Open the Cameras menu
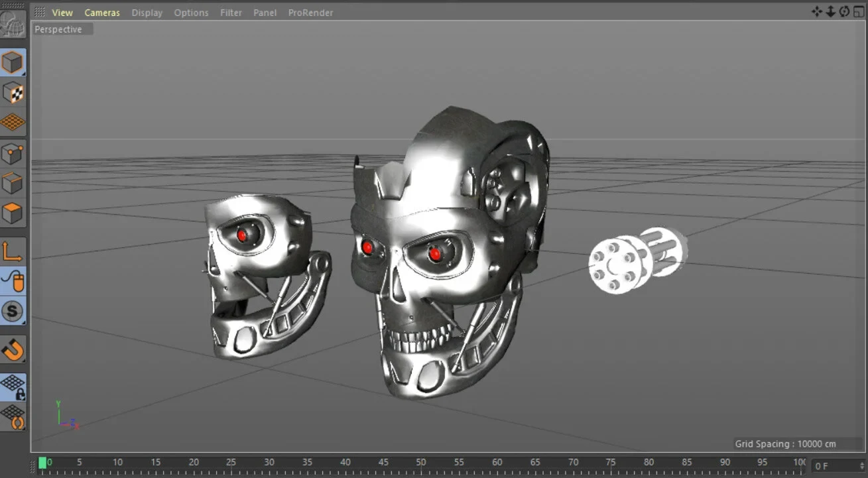The image size is (868, 478). pos(102,13)
